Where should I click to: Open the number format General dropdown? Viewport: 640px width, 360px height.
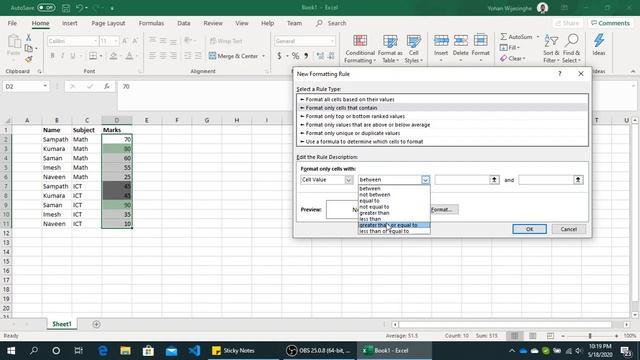point(332,41)
